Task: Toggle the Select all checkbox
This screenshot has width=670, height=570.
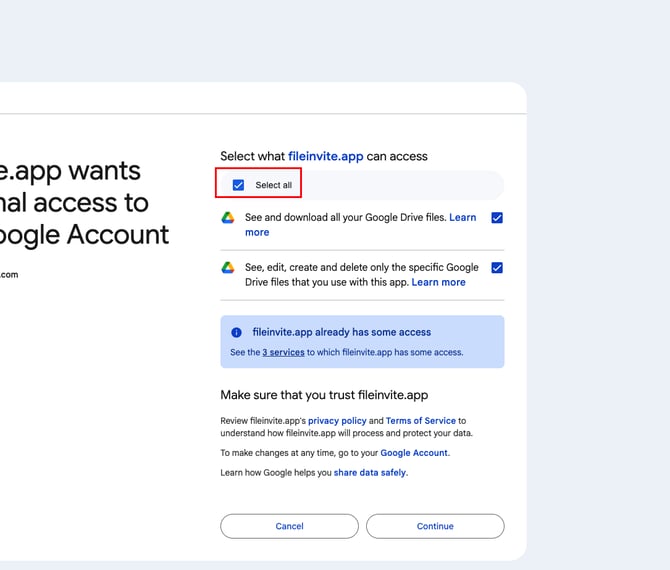Action: (238, 185)
